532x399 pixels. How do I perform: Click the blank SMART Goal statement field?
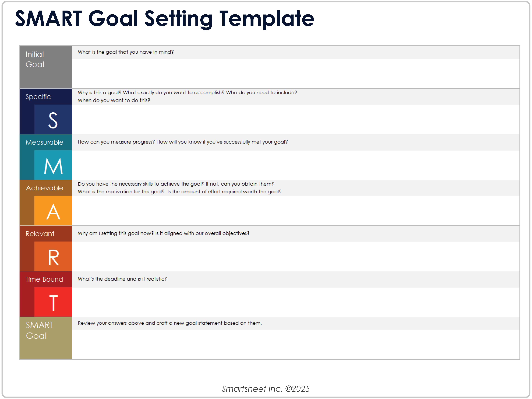(x=295, y=345)
